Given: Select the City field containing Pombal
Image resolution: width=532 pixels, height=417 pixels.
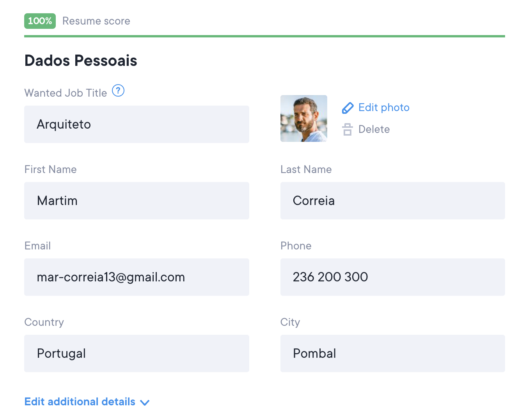Looking at the screenshot, I should coord(392,353).
